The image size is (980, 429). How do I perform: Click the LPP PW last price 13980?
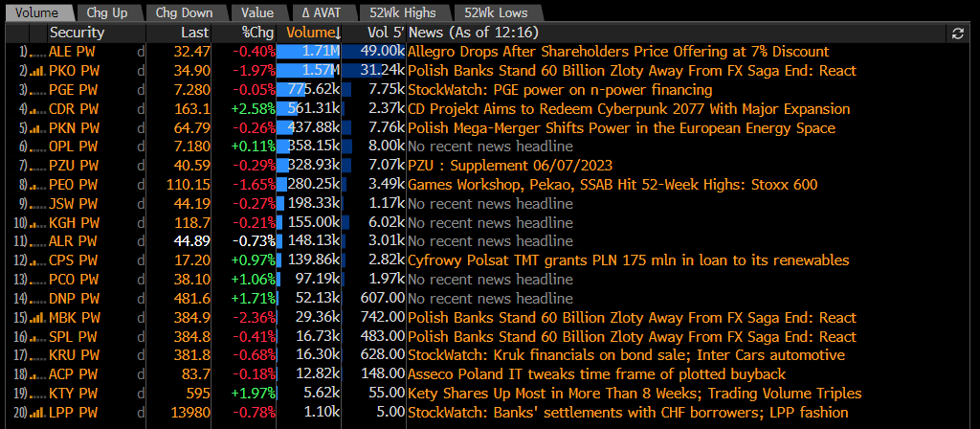click(190, 414)
